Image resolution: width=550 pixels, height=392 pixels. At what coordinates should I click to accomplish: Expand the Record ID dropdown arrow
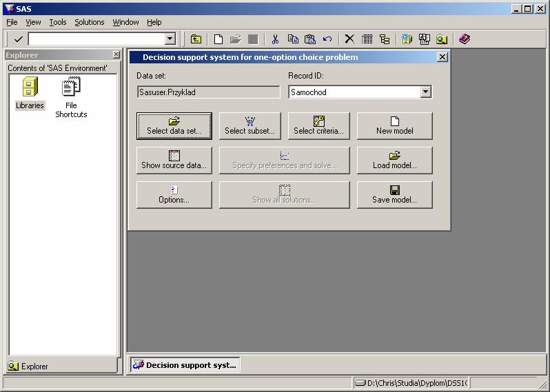425,92
